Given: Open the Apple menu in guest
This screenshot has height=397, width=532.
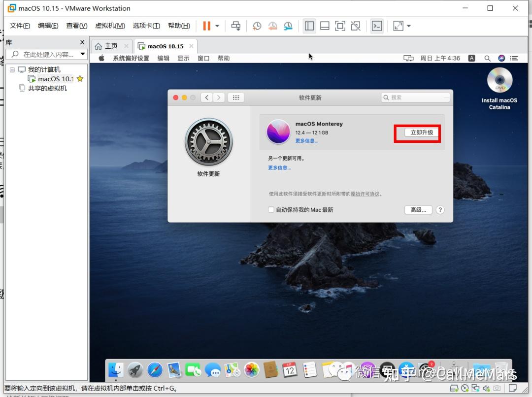Looking at the screenshot, I should 101,58.
